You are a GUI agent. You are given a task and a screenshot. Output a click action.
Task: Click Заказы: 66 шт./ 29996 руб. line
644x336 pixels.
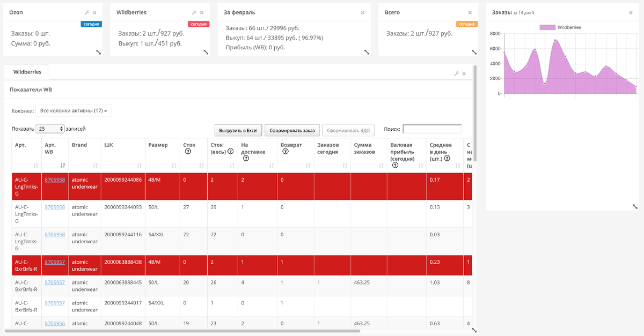262,28
